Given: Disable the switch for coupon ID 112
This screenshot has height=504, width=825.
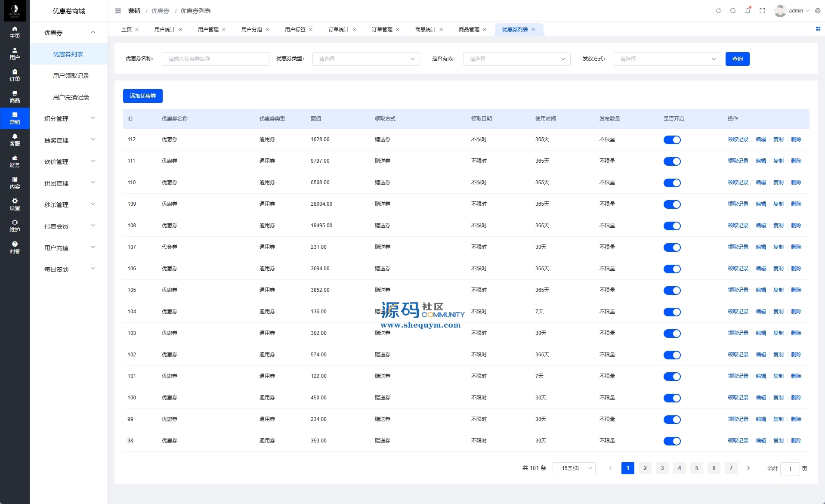Looking at the screenshot, I should tap(672, 140).
